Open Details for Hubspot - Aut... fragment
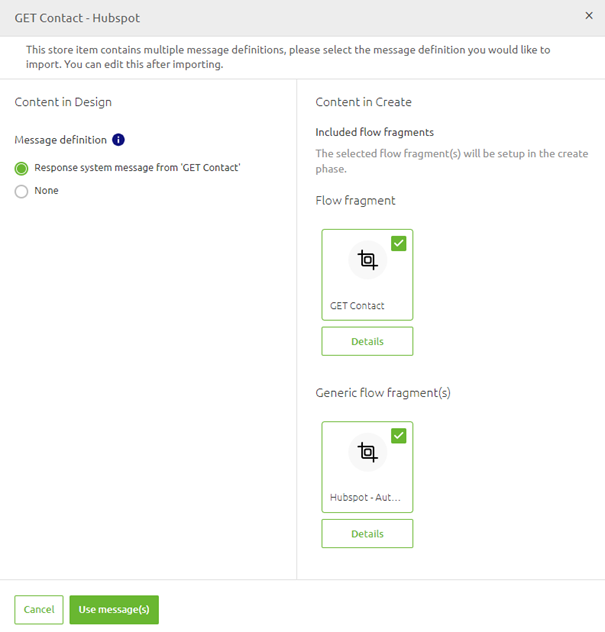605x632 pixels. point(367,534)
